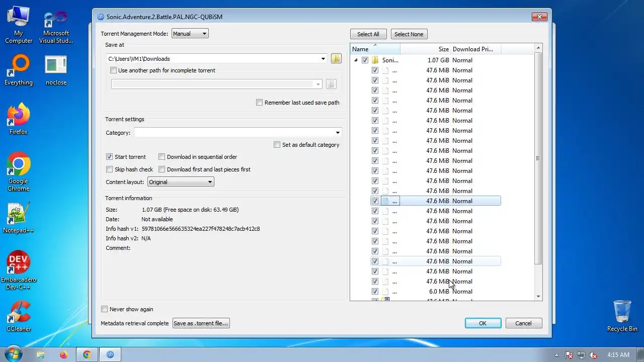Image resolution: width=644 pixels, height=362 pixels.
Task: Click 'Metadata retrieval complete' status text
Action: (x=135, y=323)
